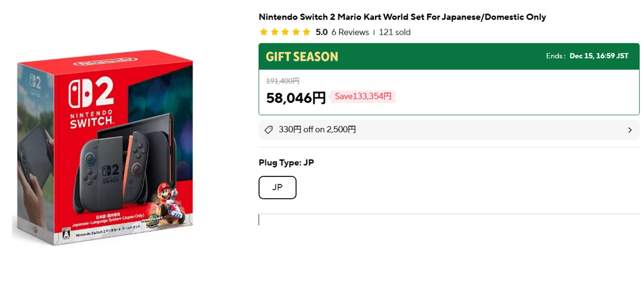The image size is (644, 287).
Task: Click the current price 58,046円
Action: point(296,98)
